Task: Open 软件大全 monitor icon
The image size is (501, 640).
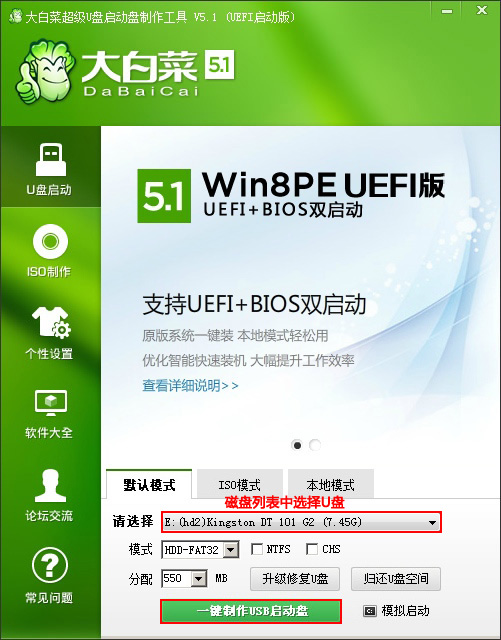Action: 51,403
